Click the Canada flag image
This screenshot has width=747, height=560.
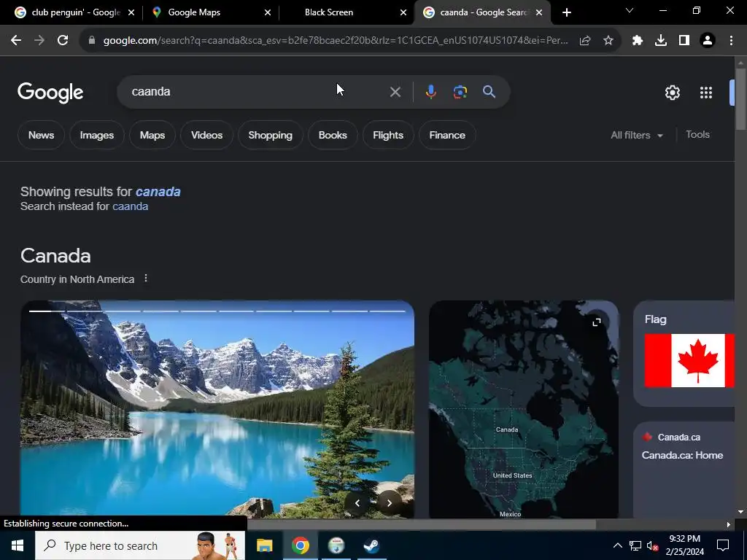[x=689, y=360]
